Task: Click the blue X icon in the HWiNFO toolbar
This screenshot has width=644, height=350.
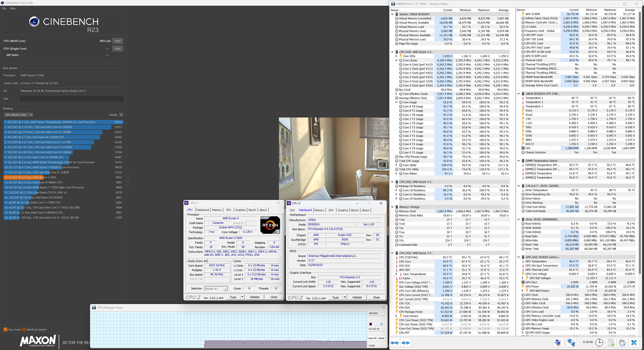Action: click(634, 343)
